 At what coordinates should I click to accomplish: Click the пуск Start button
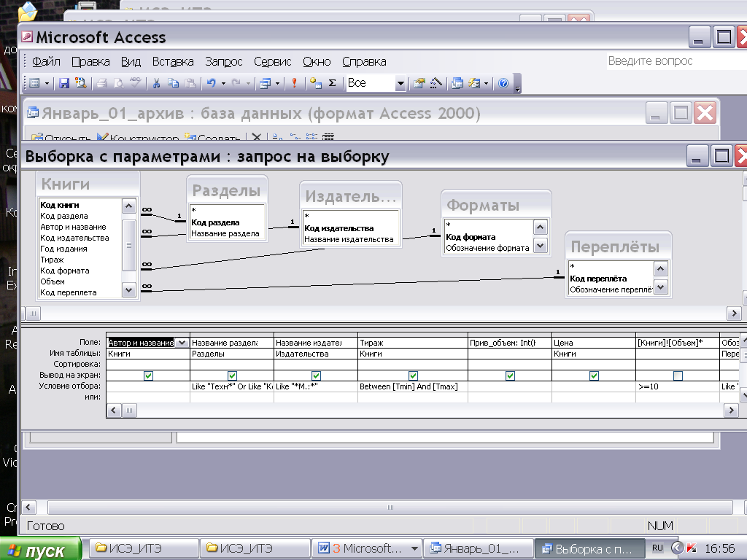[x=40, y=548]
